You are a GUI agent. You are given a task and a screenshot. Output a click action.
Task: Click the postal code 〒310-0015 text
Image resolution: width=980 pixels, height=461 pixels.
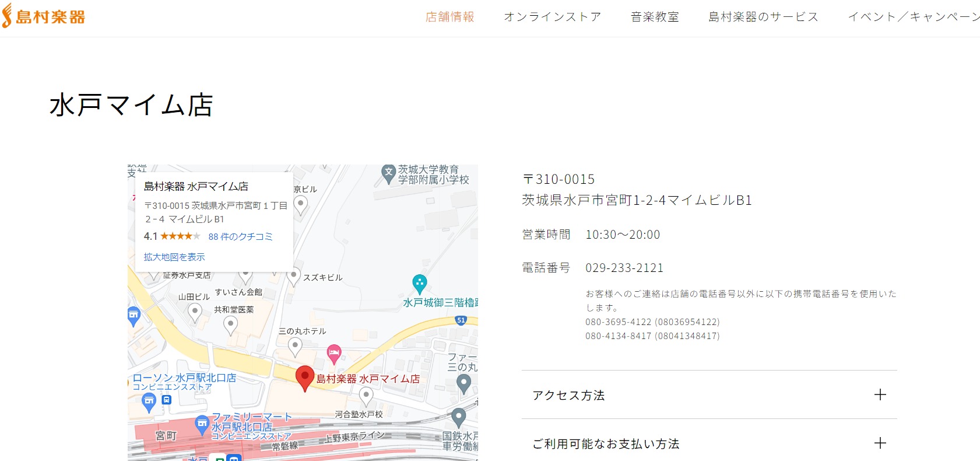pyautogui.click(x=559, y=179)
